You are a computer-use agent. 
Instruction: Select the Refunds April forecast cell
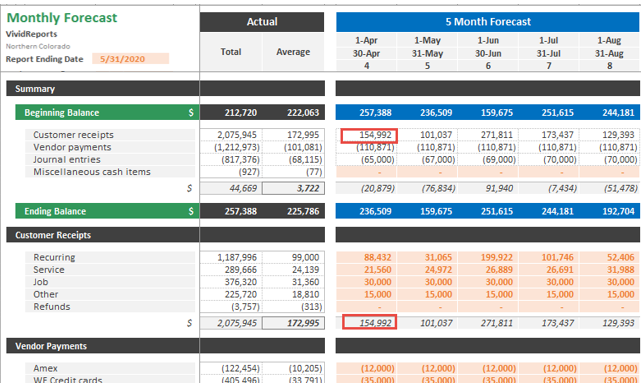pos(366,307)
